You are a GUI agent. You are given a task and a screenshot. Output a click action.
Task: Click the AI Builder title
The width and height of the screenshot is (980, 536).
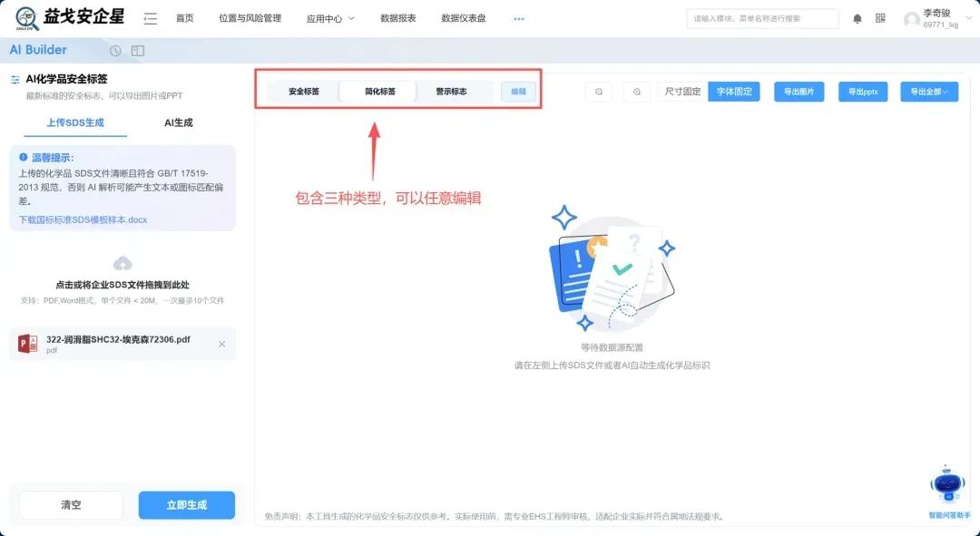tap(38, 50)
